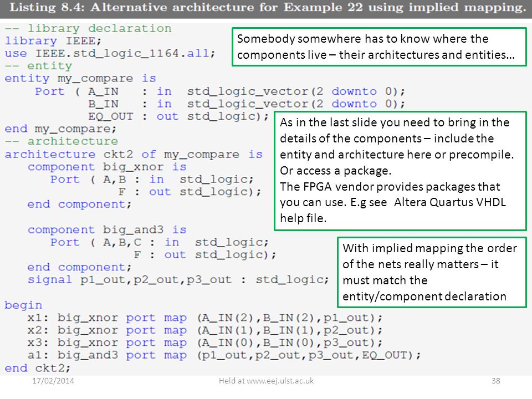Screen dimensions: 532x399
Task: Click the text 'Altera Quartus VHDL help file'
Action: (393, 211)
